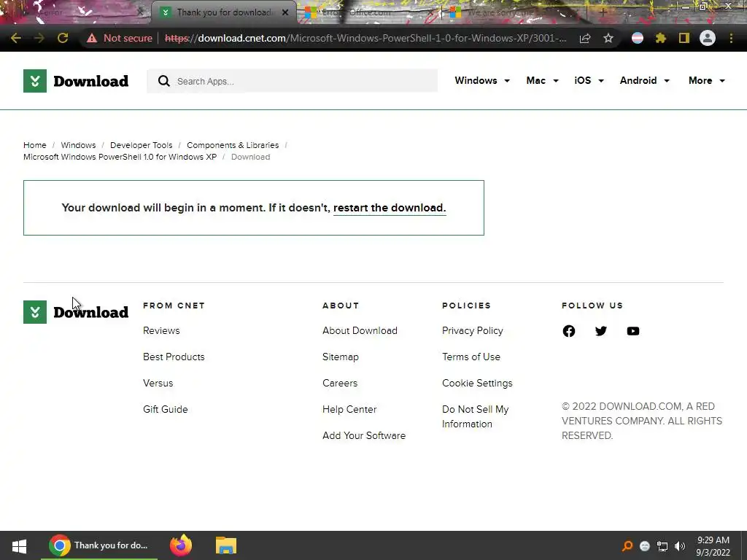Open the Best Products footer link

point(174,357)
